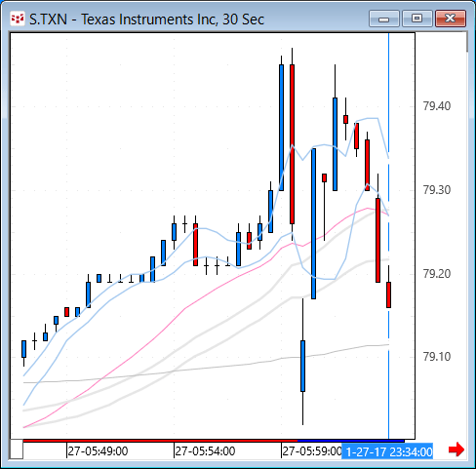
Task: Maximize the S.TXN chart window
Action: 417,19
